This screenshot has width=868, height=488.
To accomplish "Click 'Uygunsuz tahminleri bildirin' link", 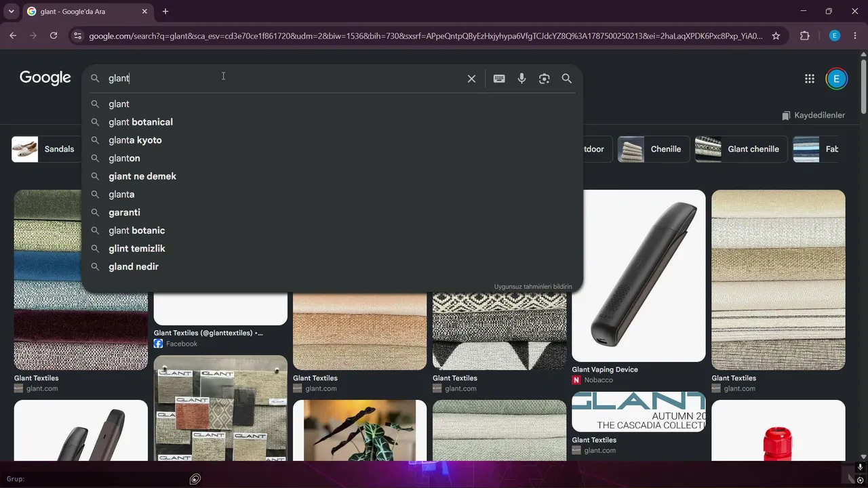I will [533, 287].
